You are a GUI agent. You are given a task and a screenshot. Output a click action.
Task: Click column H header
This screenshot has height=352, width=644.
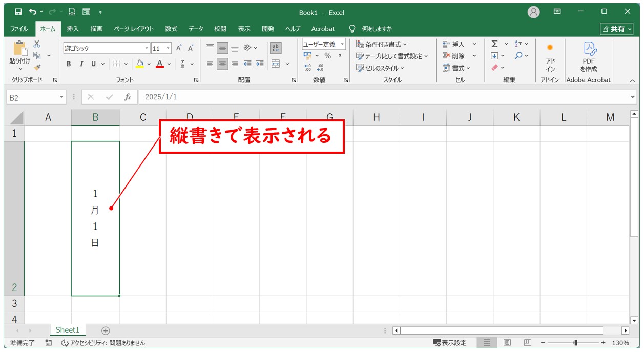pos(377,117)
